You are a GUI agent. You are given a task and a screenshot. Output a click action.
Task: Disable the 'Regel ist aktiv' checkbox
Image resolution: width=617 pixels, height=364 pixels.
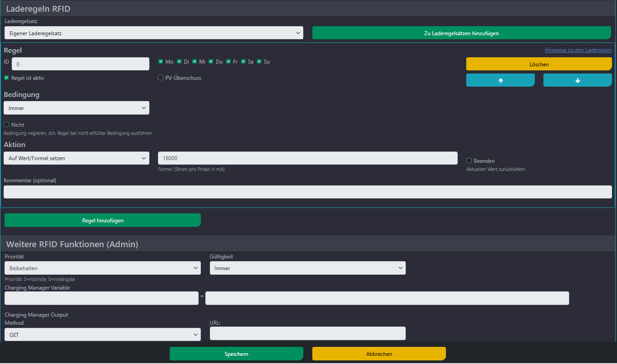tap(6, 78)
